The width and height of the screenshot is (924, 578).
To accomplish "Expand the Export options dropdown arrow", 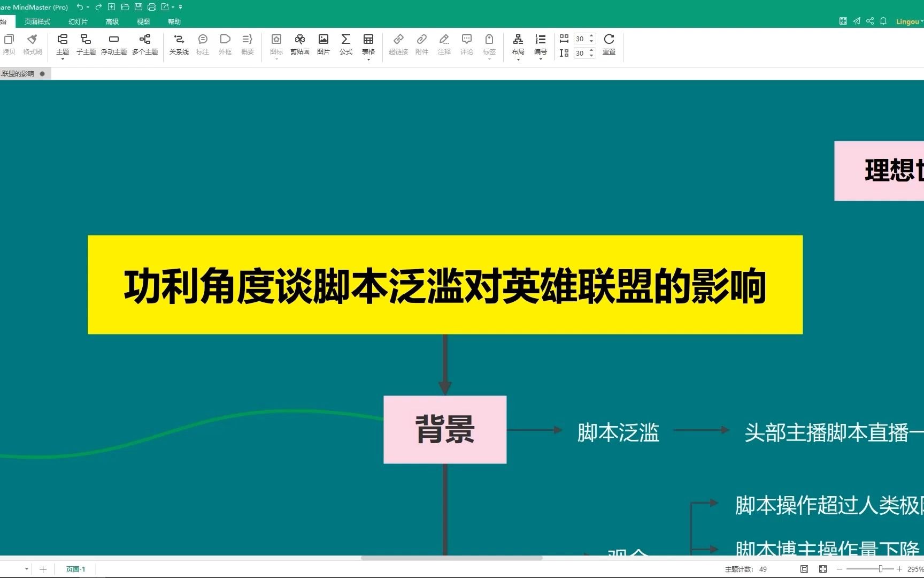I will pyautogui.click(x=173, y=7).
